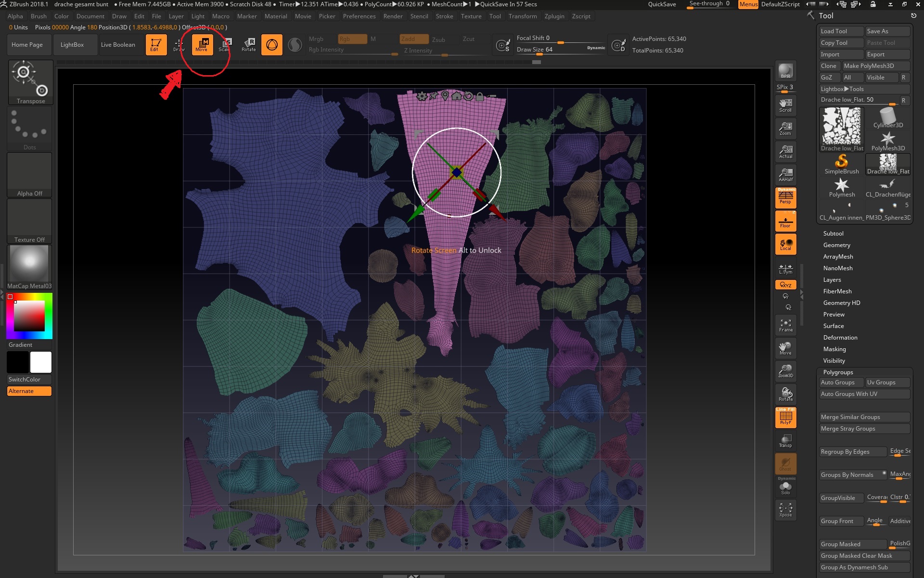The width and height of the screenshot is (924, 578).
Task: Click the LightBox button
Action: [x=72, y=45]
